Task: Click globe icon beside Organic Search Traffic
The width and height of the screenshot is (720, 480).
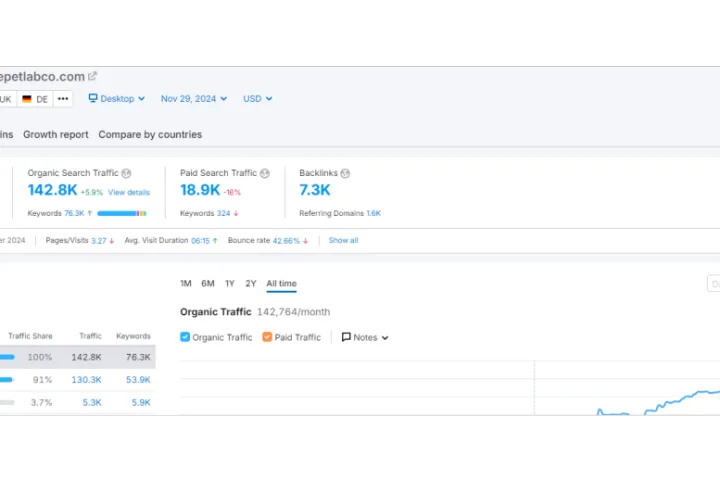Action: (126, 173)
